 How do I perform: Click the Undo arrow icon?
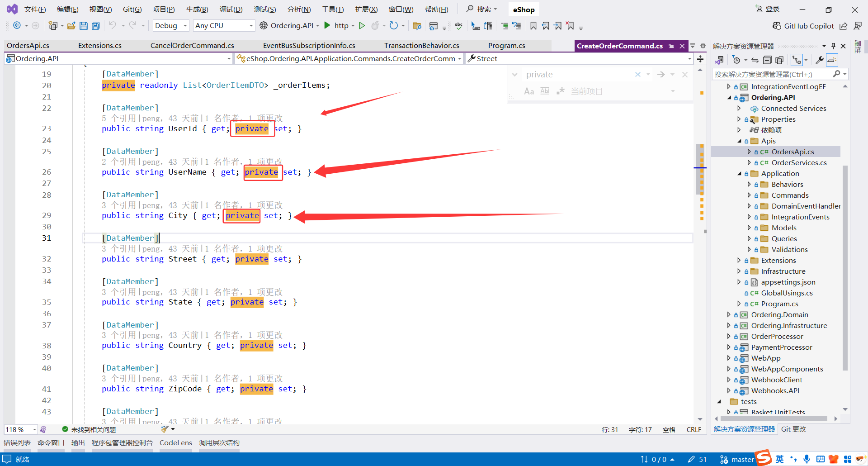113,25
